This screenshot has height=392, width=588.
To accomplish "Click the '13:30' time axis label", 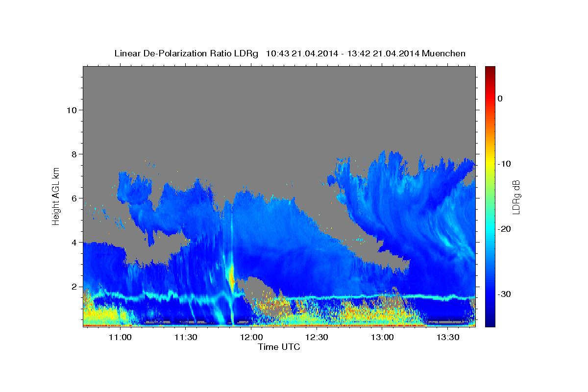I will (x=447, y=337).
